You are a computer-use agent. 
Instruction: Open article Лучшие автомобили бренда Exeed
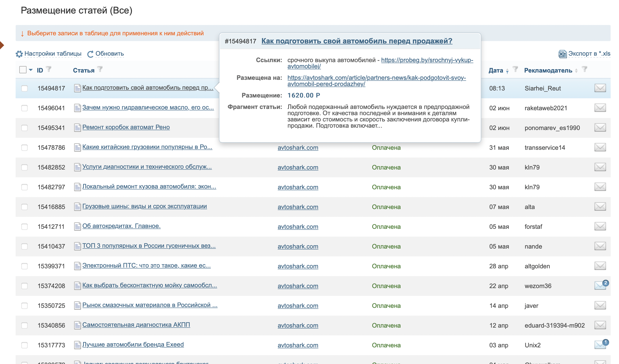(x=133, y=344)
